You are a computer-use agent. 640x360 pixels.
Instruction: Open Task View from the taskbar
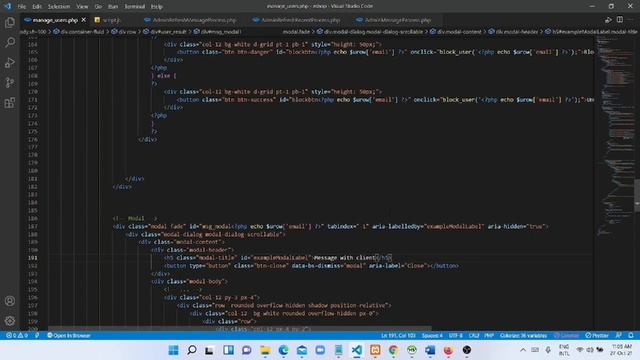click(209, 350)
